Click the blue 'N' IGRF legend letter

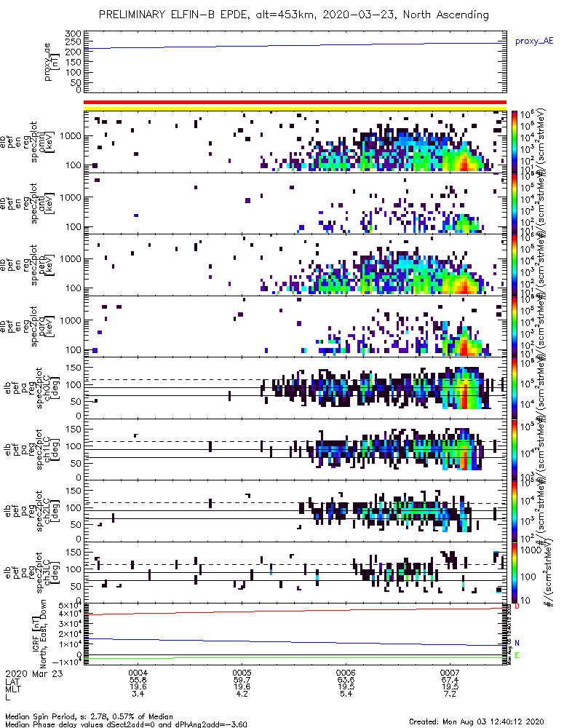517,643
